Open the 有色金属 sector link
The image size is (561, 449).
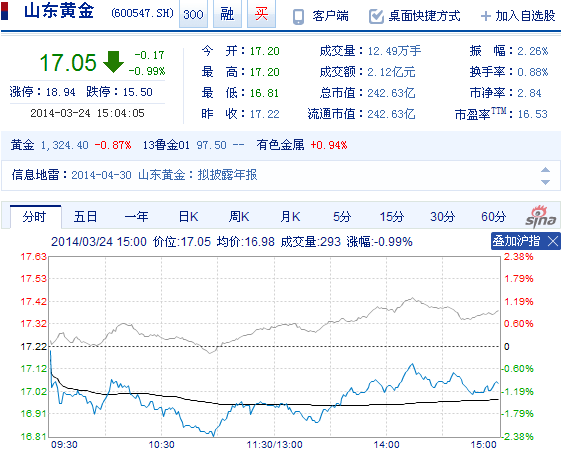280,145
